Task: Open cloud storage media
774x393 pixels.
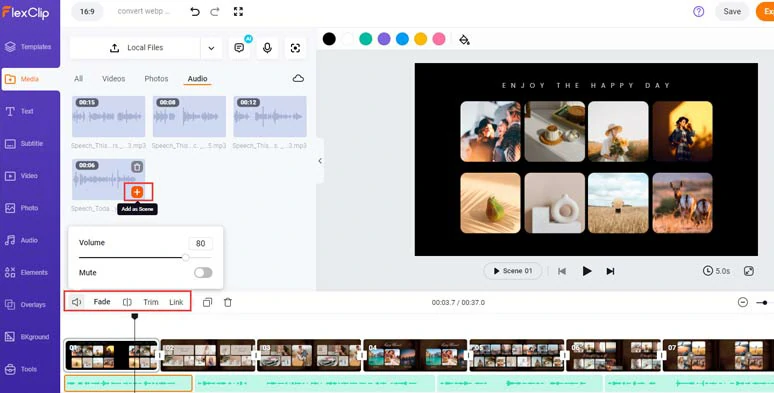Action: point(298,79)
